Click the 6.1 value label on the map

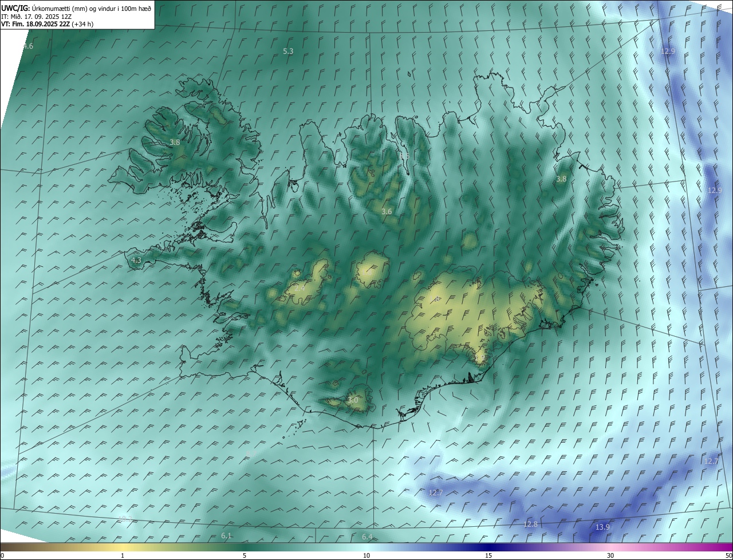226,536
